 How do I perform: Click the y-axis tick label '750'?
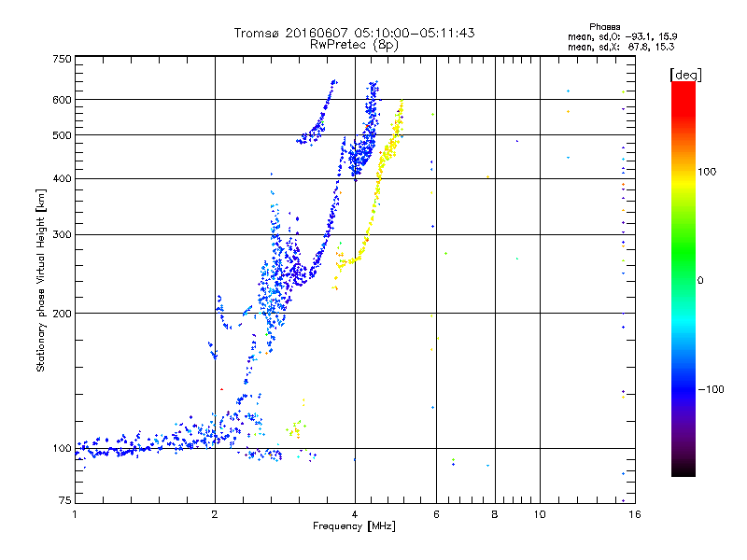click(x=62, y=59)
